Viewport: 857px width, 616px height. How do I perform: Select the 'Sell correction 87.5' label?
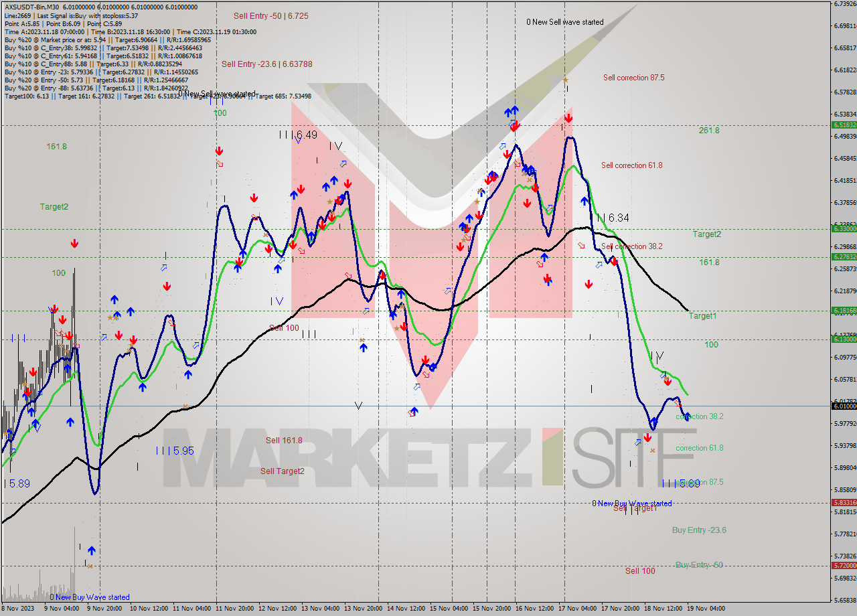tap(633, 78)
